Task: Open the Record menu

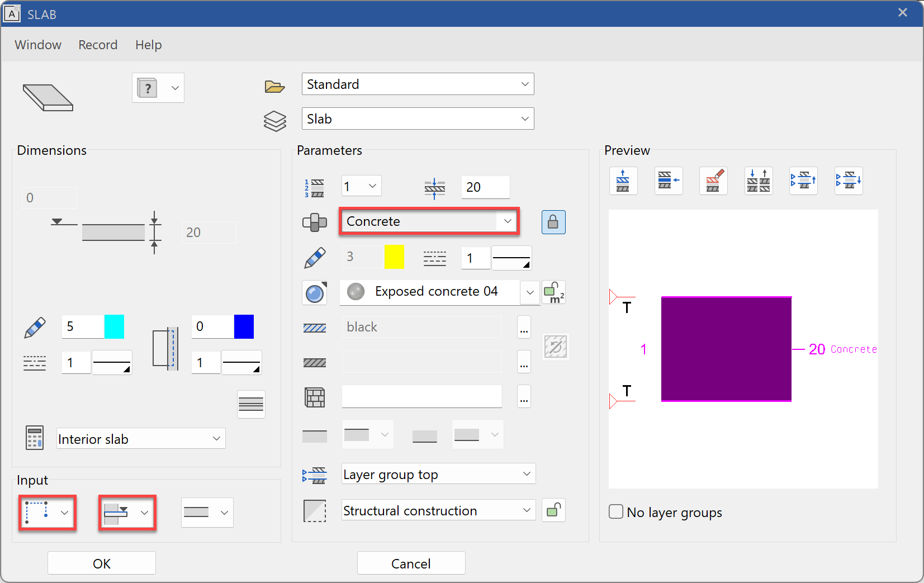Action: [98, 45]
